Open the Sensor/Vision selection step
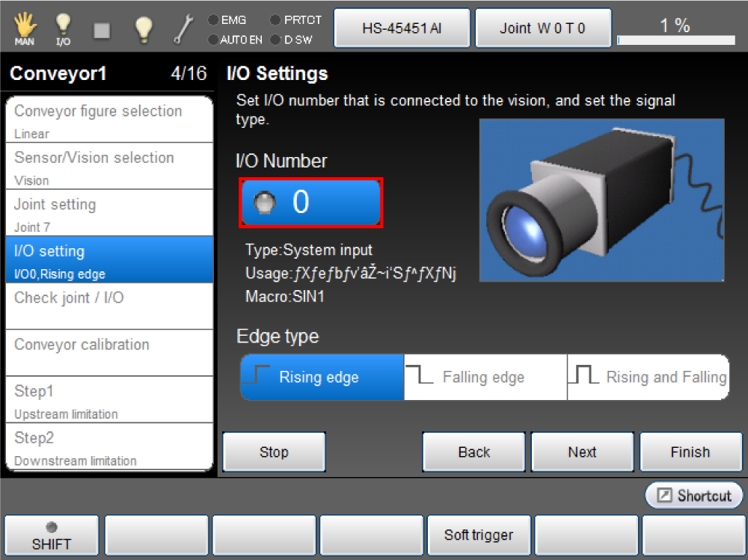748x560 pixels. point(109,166)
